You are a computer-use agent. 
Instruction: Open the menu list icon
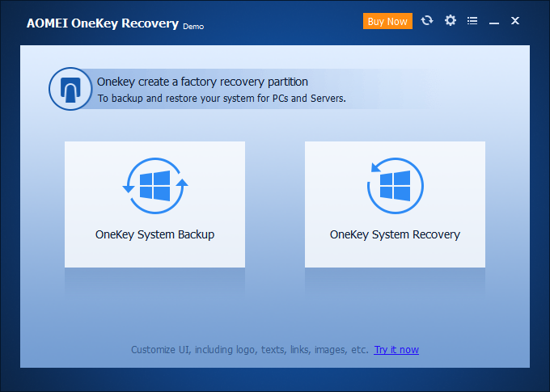pos(472,21)
